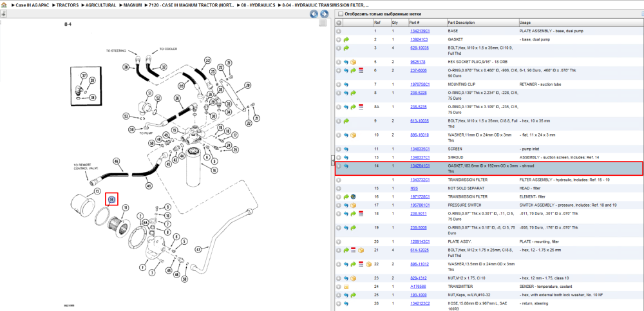
Task: Click GASKET description in ref 2 row
Action: 455,40
